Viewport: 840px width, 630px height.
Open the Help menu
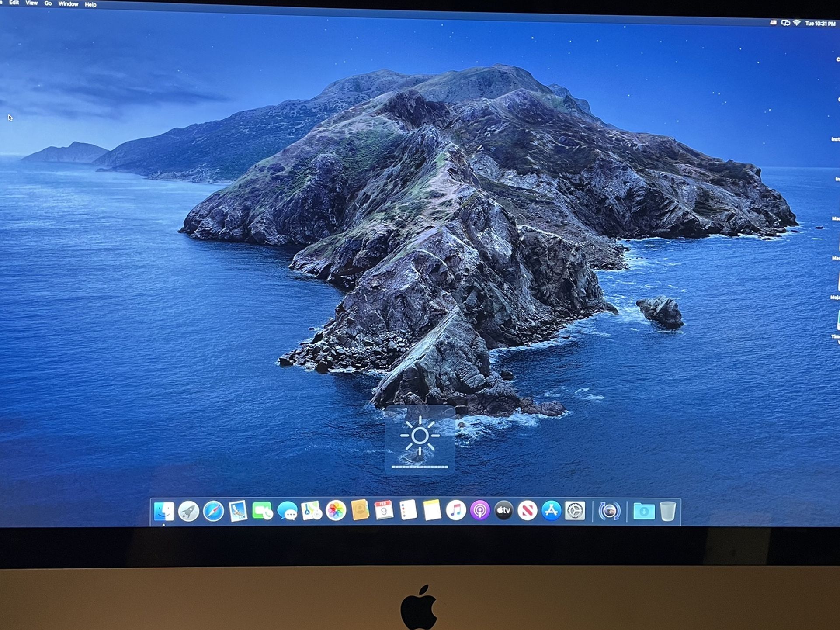[90, 4]
